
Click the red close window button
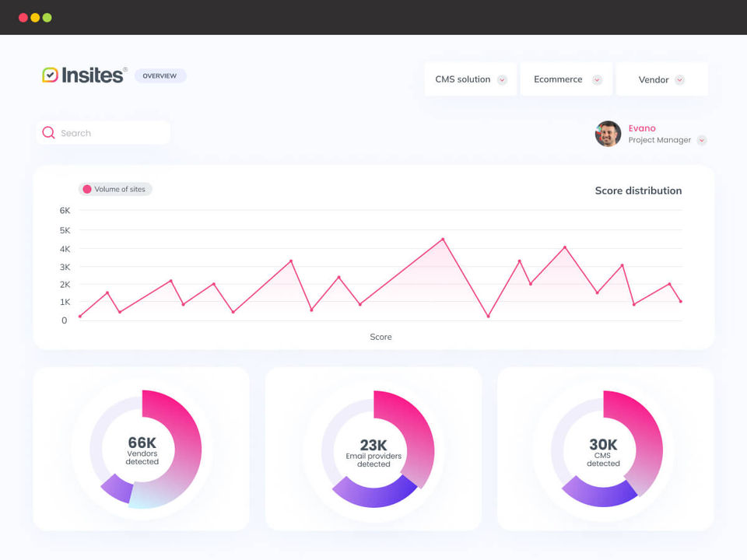(23, 18)
